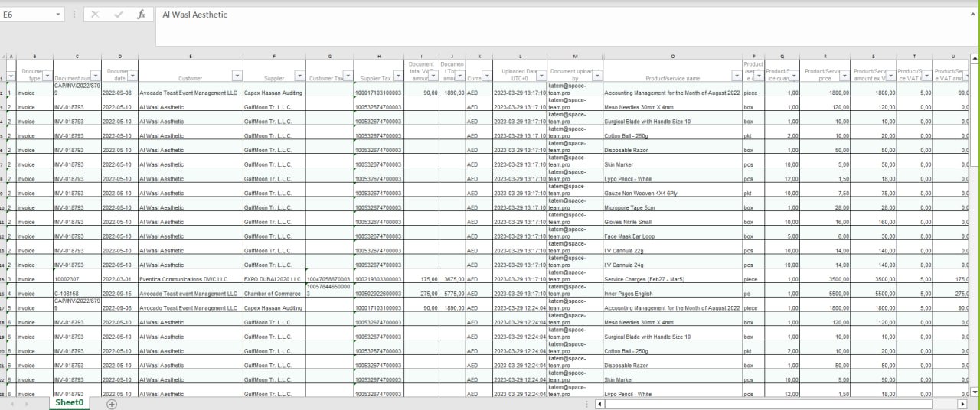The image size is (980, 410).
Task: Click the vertical scrollbar down arrow
Action: click(974, 392)
